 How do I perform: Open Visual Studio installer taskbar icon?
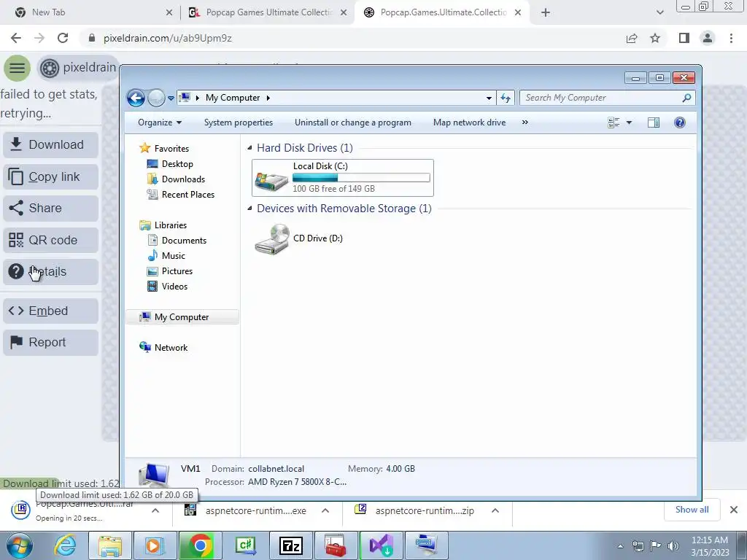tap(381, 545)
